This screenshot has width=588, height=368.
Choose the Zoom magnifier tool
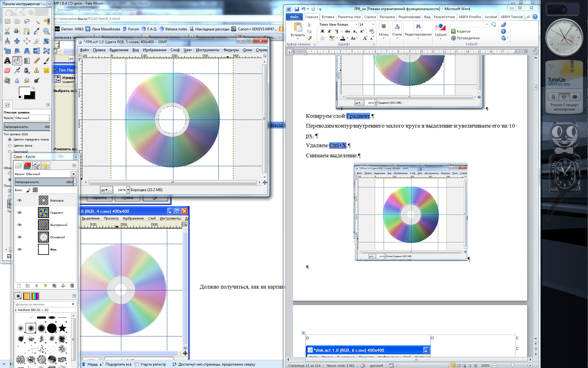coord(47,31)
